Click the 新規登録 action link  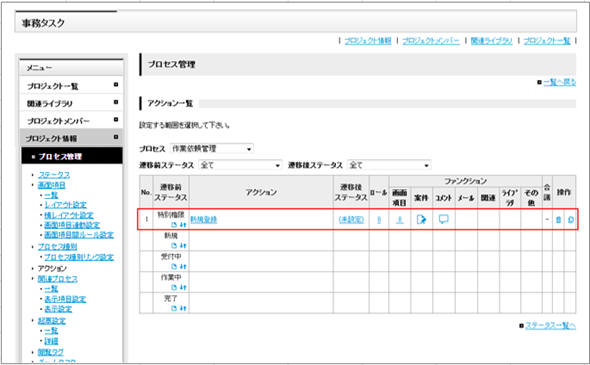point(204,219)
